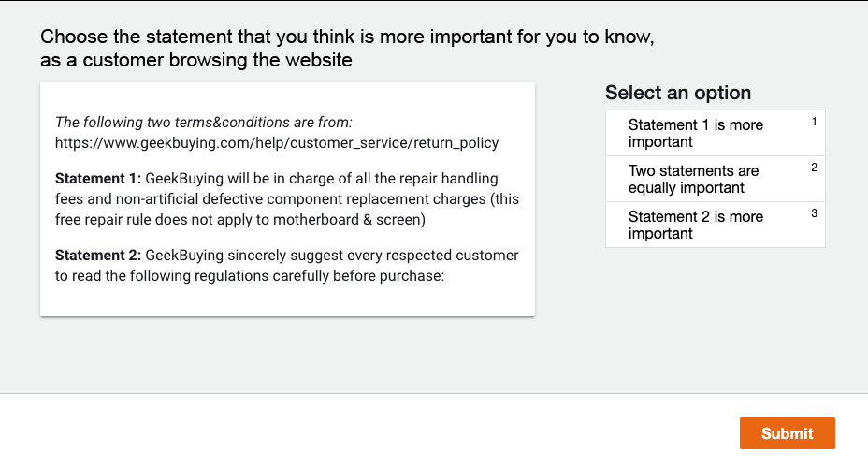Click the "Select an option" heading

(x=677, y=93)
